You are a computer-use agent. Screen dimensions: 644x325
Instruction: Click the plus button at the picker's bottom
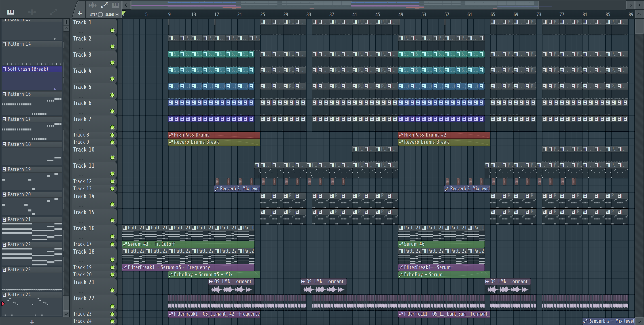pos(32,322)
